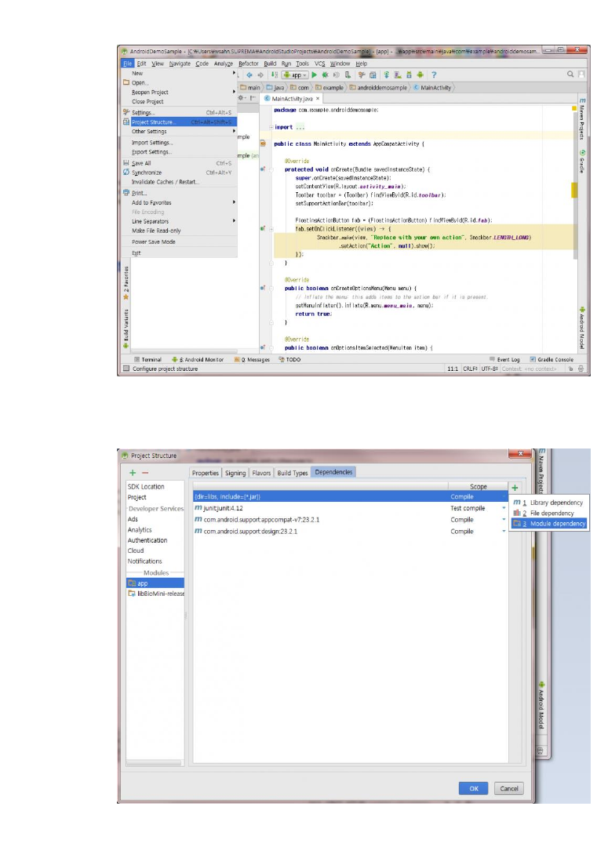Open the Maven Projects side panel in Android Studio
This screenshot has height=868, width=597.
pos(582,118)
